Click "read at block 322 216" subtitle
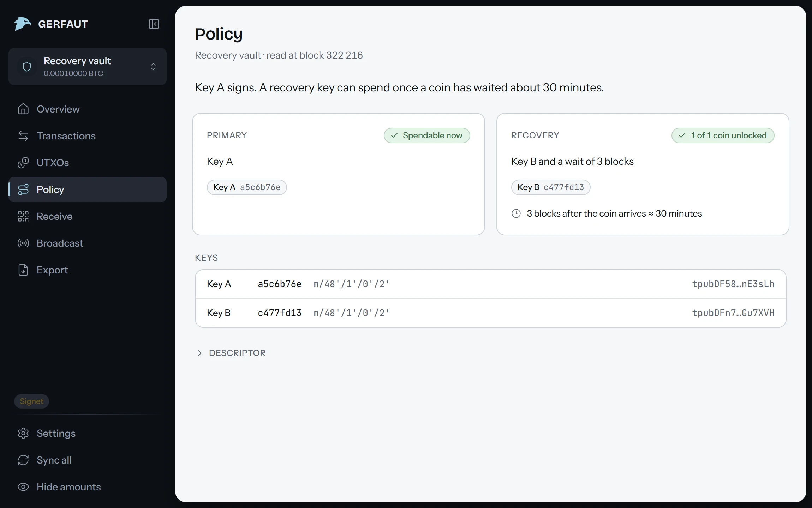 315,55
